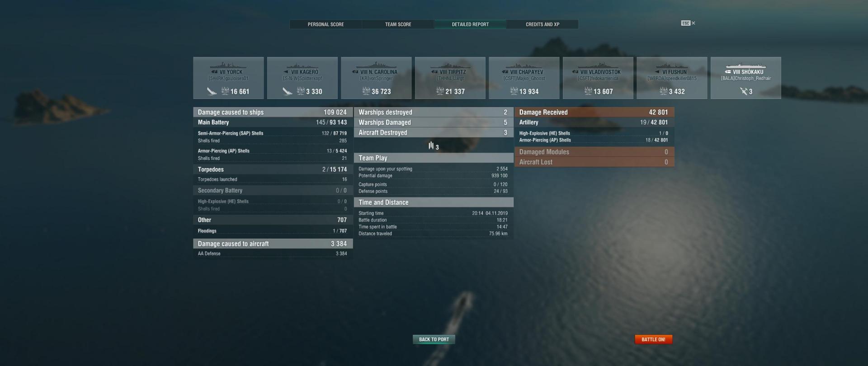Select the VIII Chapayev ship card
This screenshot has height=366, width=868.
tap(524, 78)
